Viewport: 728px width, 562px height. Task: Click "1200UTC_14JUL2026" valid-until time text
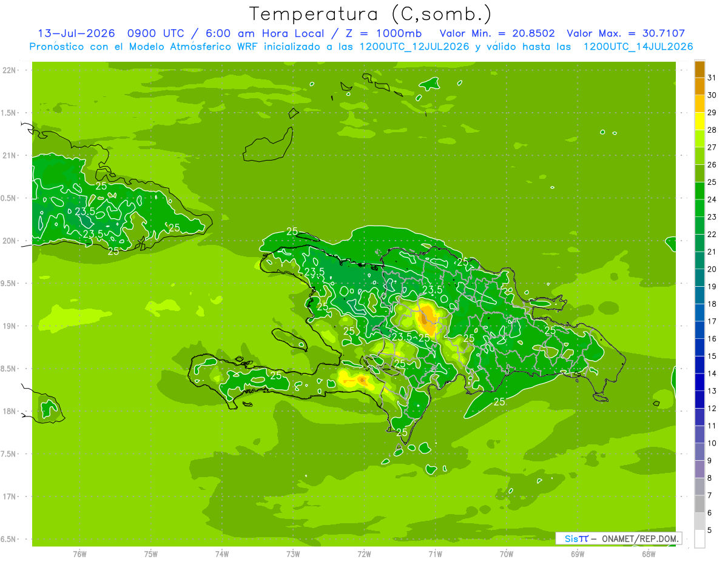click(638, 47)
